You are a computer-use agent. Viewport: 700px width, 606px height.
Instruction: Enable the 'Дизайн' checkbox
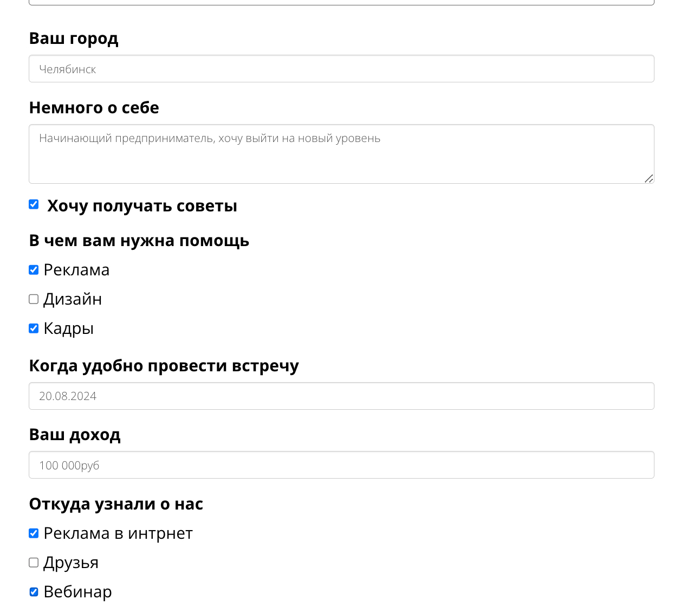[x=34, y=299]
